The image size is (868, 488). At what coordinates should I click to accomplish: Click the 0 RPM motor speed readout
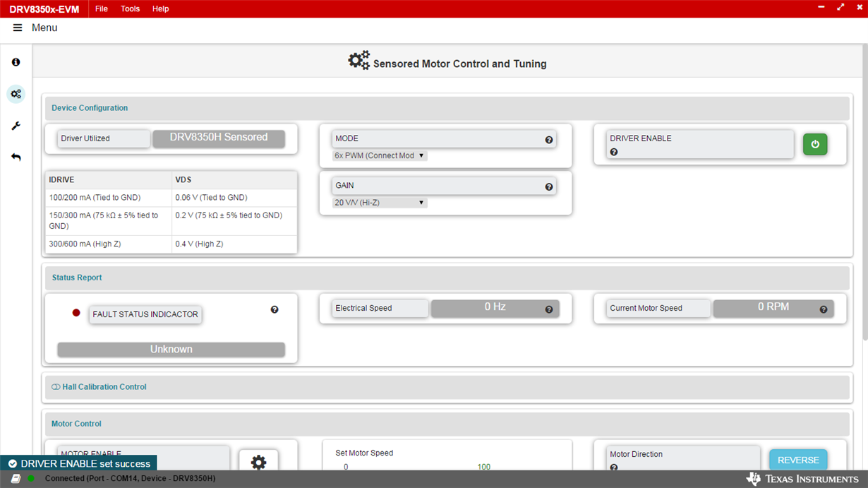[x=773, y=308]
